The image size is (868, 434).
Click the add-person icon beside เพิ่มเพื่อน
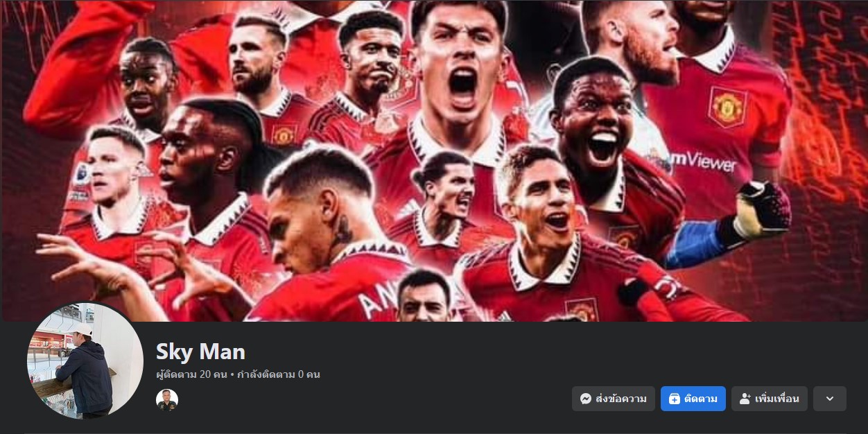coord(745,399)
